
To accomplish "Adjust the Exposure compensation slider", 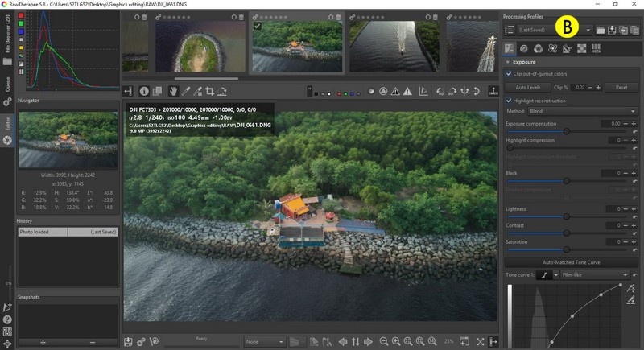I will tap(566, 130).
